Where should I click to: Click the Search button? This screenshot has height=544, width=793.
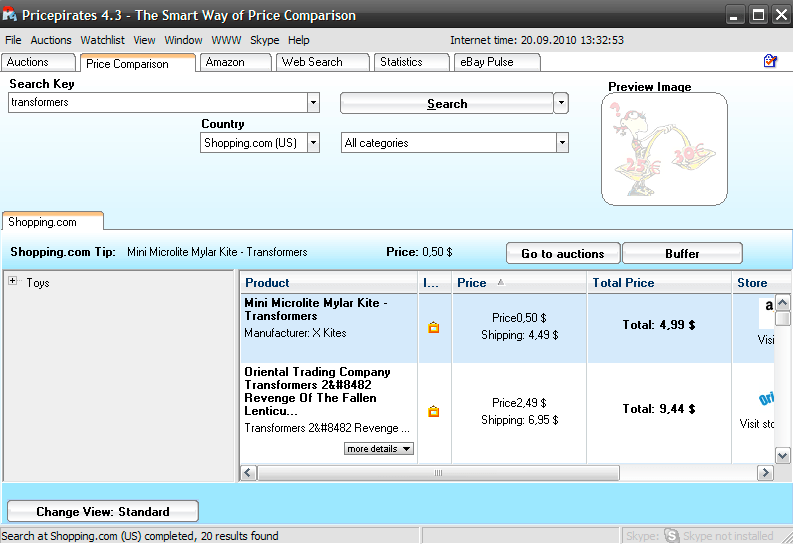pyautogui.click(x=447, y=103)
